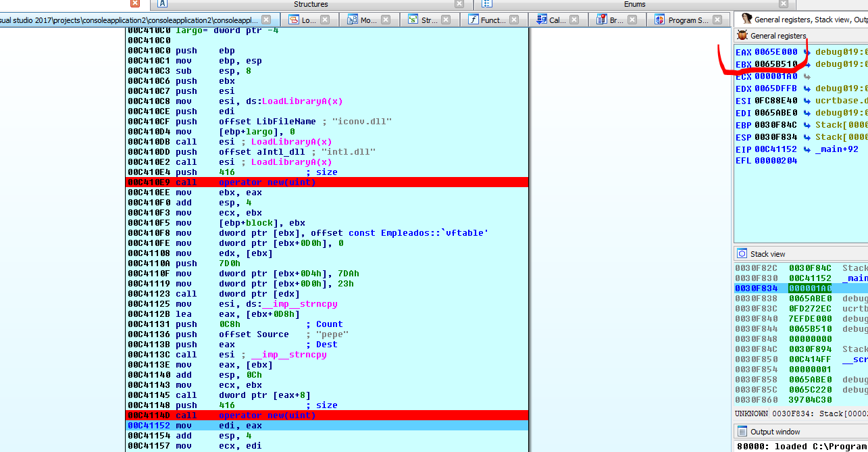Click the Program Segmentation tab icon
Image resolution: width=868 pixels, height=452 pixels.
click(659, 20)
